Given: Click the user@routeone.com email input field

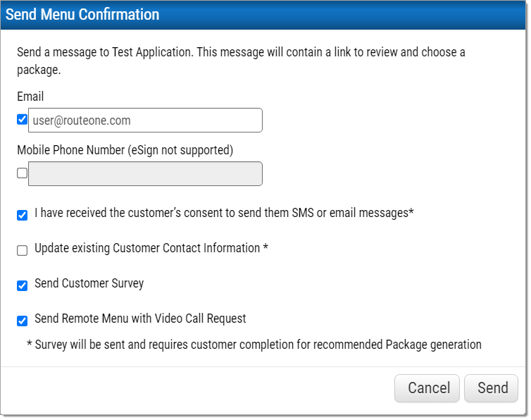Looking at the screenshot, I should (x=145, y=121).
